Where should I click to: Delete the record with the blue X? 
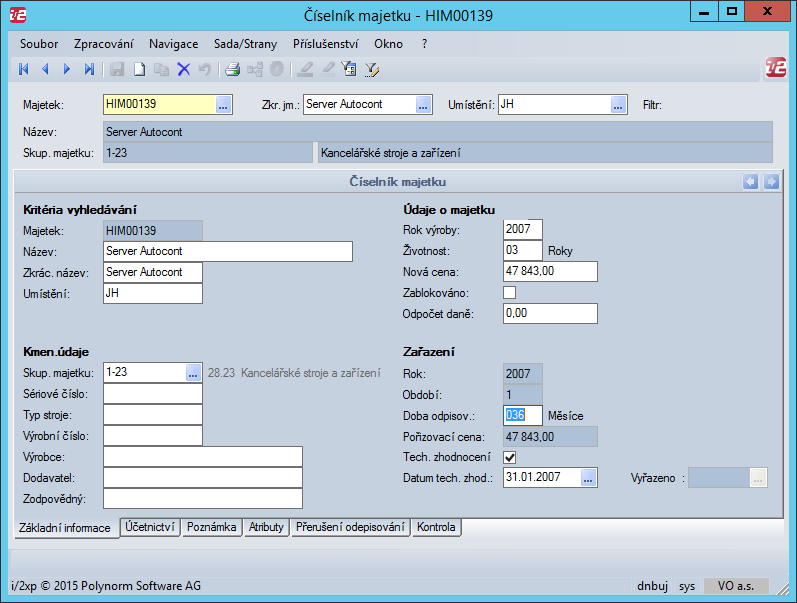coord(183,69)
